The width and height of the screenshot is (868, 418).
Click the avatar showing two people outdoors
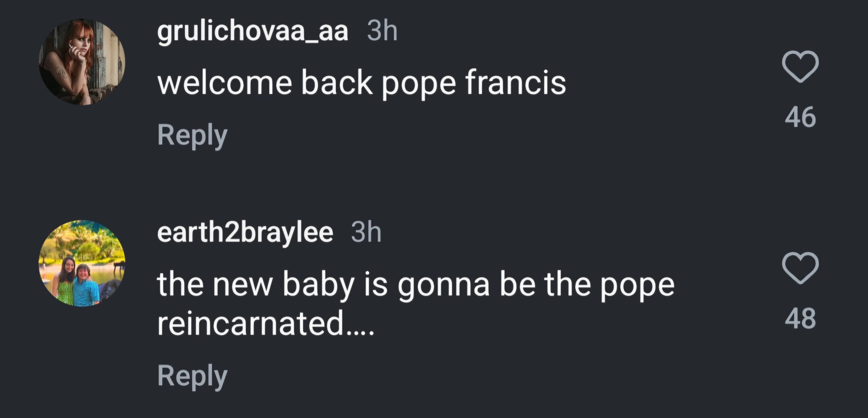tap(82, 263)
